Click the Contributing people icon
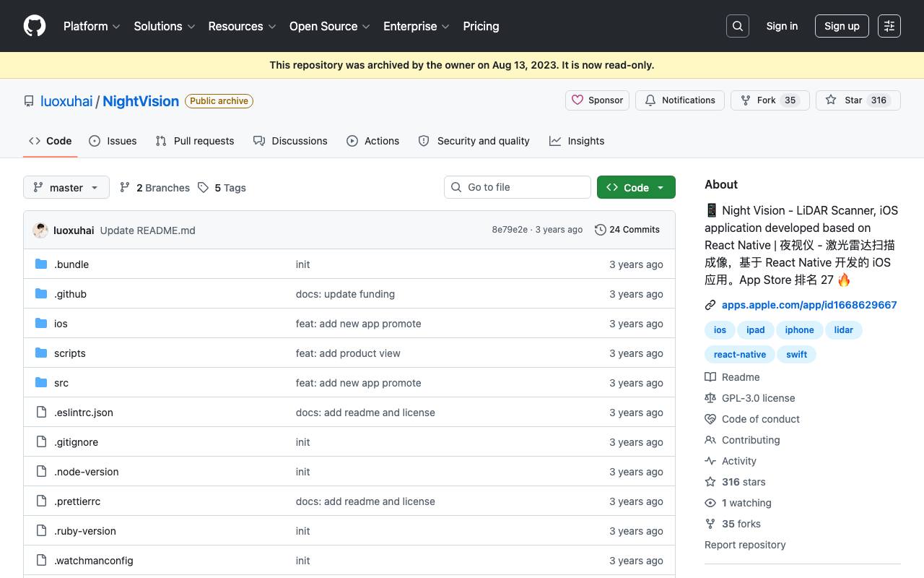The height and width of the screenshot is (578, 924). pos(710,440)
